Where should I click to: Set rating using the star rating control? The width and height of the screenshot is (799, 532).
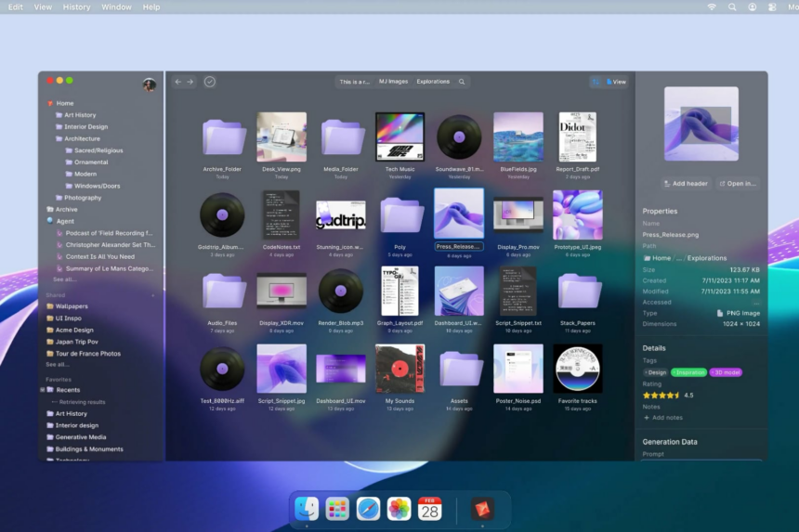click(661, 395)
